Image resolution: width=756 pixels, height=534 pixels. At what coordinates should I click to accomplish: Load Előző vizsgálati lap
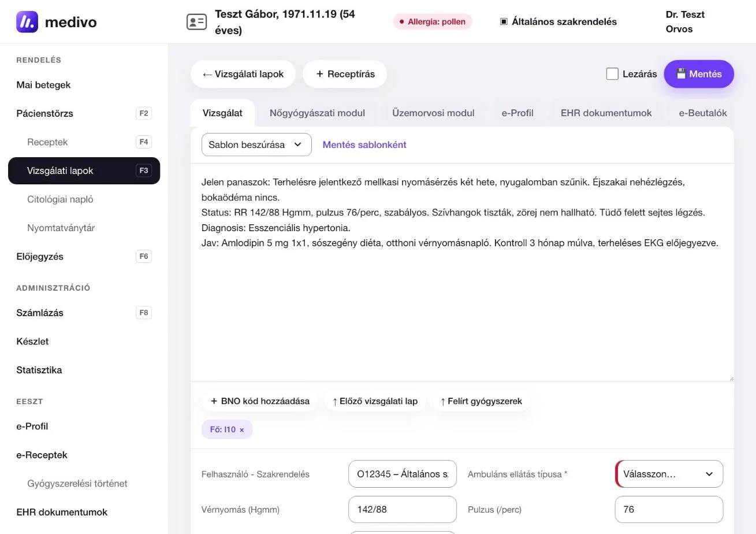375,401
